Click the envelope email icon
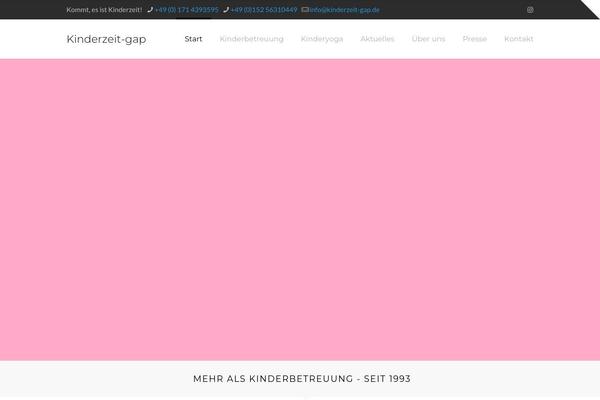This screenshot has height=400, width=600. [305, 10]
